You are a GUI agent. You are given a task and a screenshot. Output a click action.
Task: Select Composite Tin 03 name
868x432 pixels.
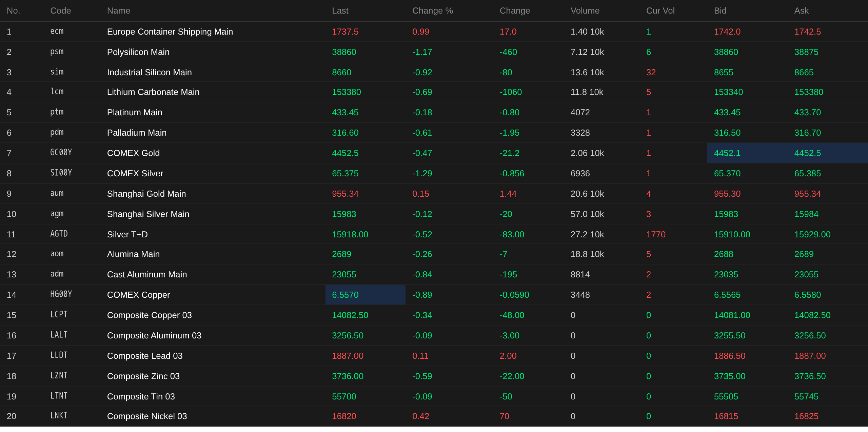[x=141, y=396]
